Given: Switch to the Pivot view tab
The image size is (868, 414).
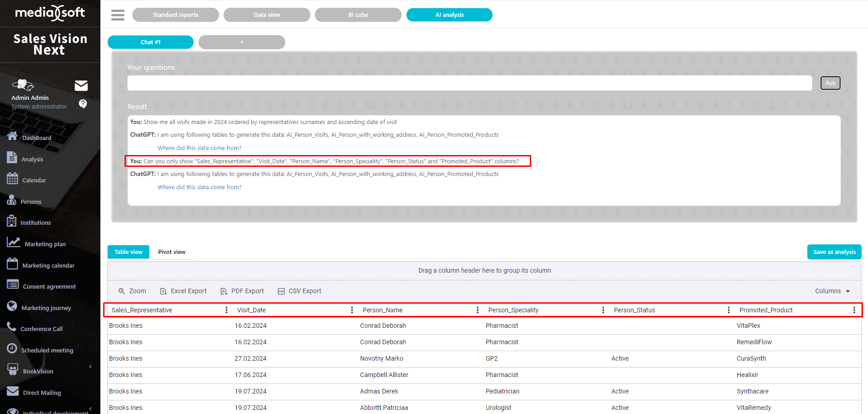Looking at the screenshot, I should (172, 252).
